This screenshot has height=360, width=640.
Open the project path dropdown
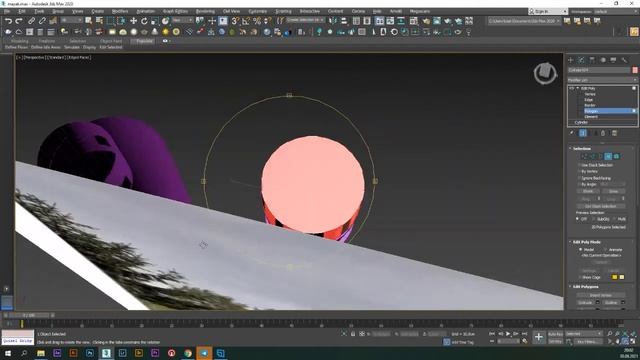tap(524, 21)
